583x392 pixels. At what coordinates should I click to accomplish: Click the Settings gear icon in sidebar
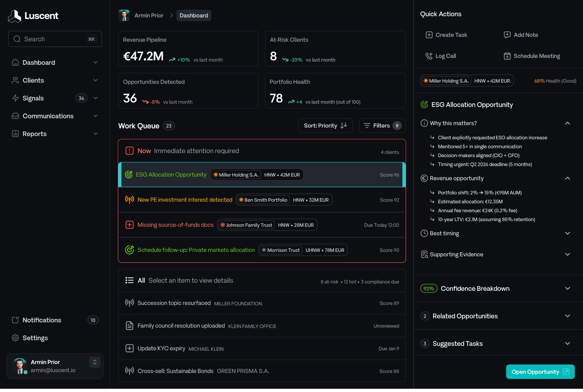[x=15, y=338]
